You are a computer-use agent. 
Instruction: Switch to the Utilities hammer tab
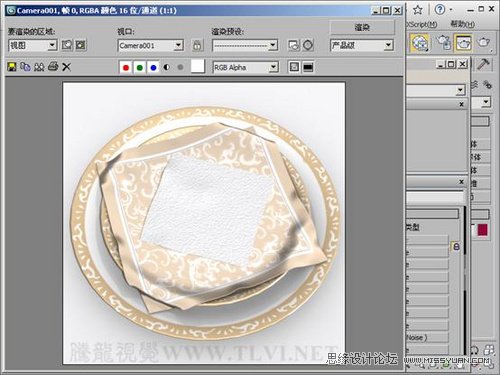coord(484,64)
